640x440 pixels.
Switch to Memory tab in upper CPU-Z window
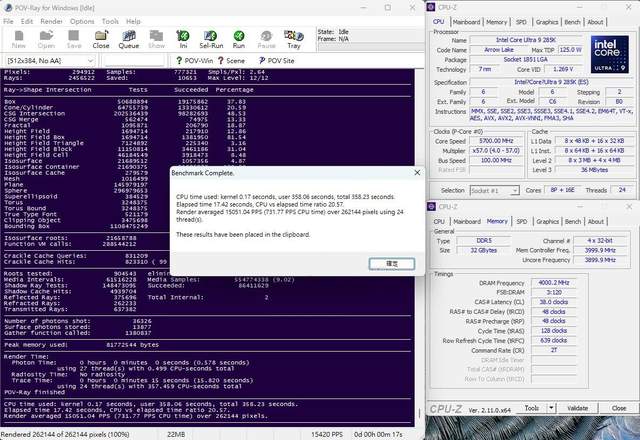tap(496, 22)
